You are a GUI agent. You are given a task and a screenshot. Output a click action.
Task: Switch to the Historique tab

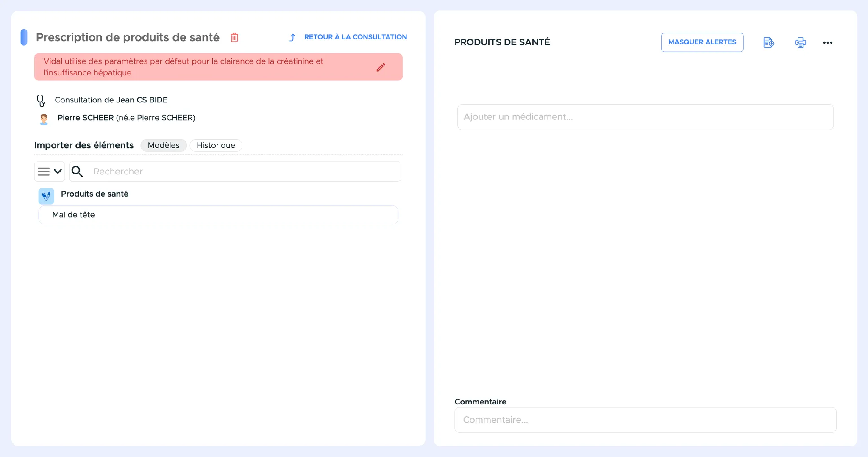216,145
